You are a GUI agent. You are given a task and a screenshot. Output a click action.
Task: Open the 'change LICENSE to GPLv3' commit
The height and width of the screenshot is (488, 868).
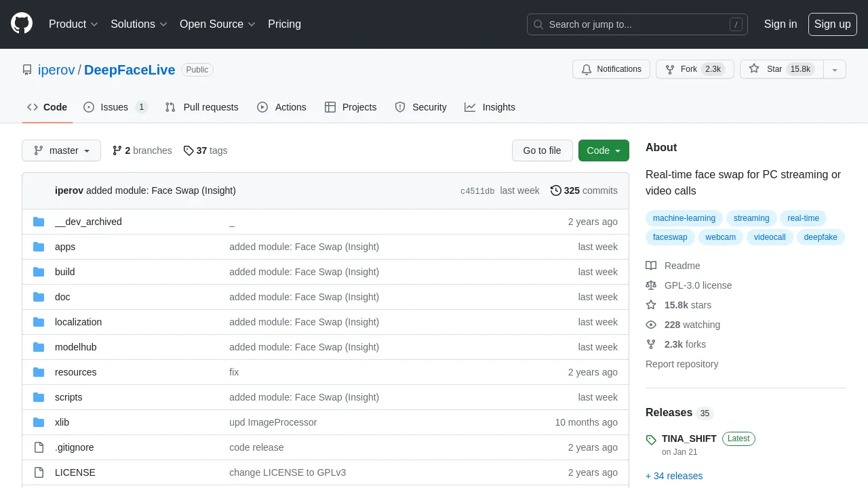click(x=288, y=472)
